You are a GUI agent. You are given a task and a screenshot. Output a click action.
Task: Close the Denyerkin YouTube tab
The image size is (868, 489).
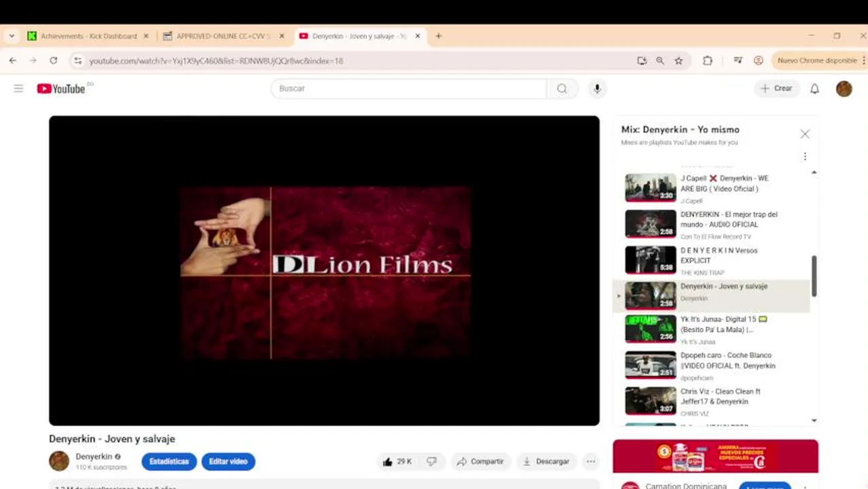[418, 36]
